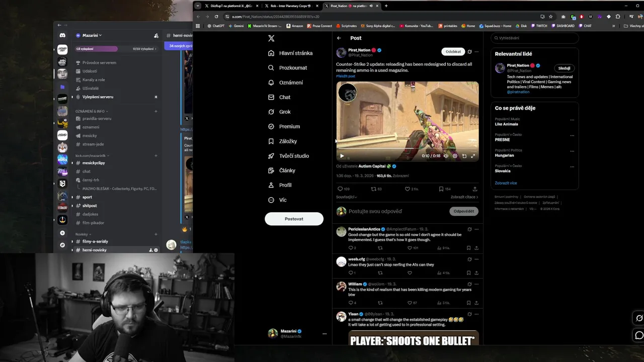Switch to Rob - Inter Planetary Corps tab
The width and height of the screenshot is (644, 362).
tap(291, 6)
